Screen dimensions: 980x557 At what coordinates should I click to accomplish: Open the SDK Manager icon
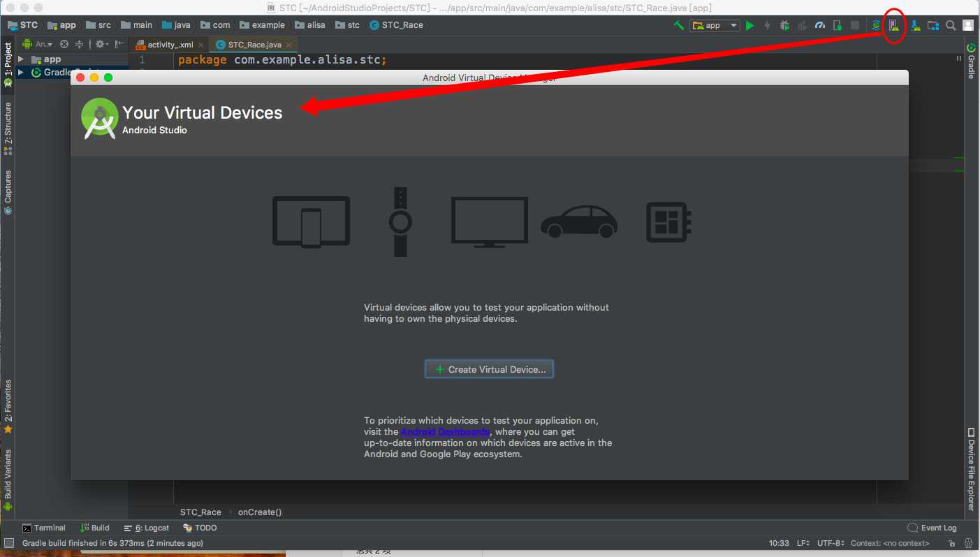915,25
